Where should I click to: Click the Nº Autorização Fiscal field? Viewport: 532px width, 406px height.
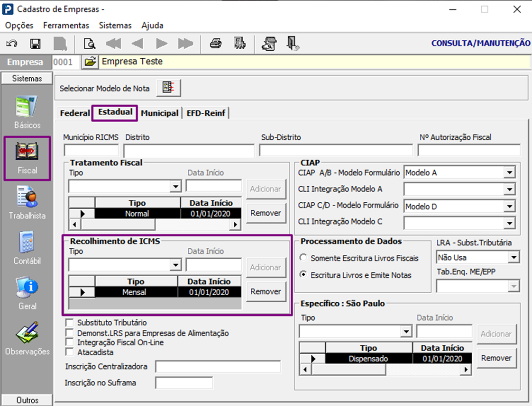point(469,151)
